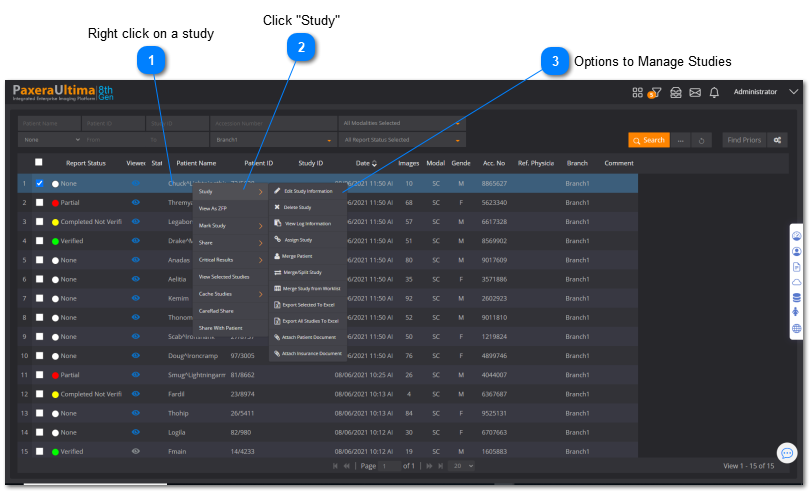
Task: Focus the Accession Number search field
Action: coord(273,123)
